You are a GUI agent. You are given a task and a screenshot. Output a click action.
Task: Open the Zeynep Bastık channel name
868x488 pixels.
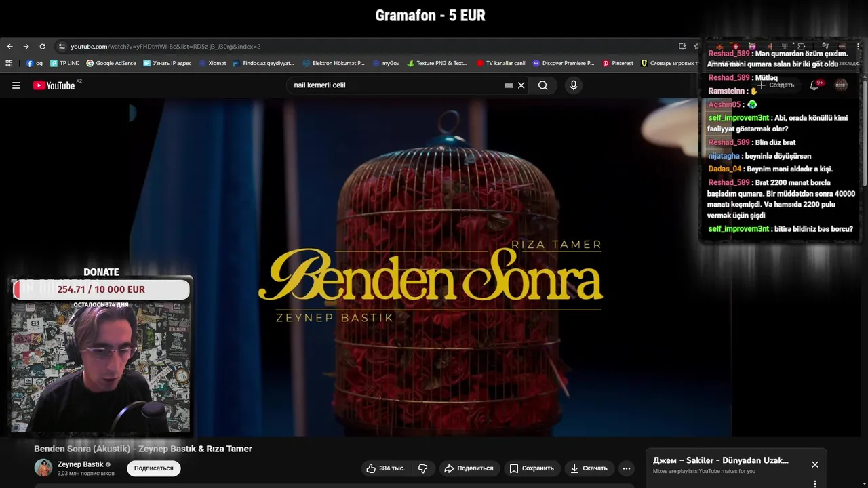(x=80, y=464)
